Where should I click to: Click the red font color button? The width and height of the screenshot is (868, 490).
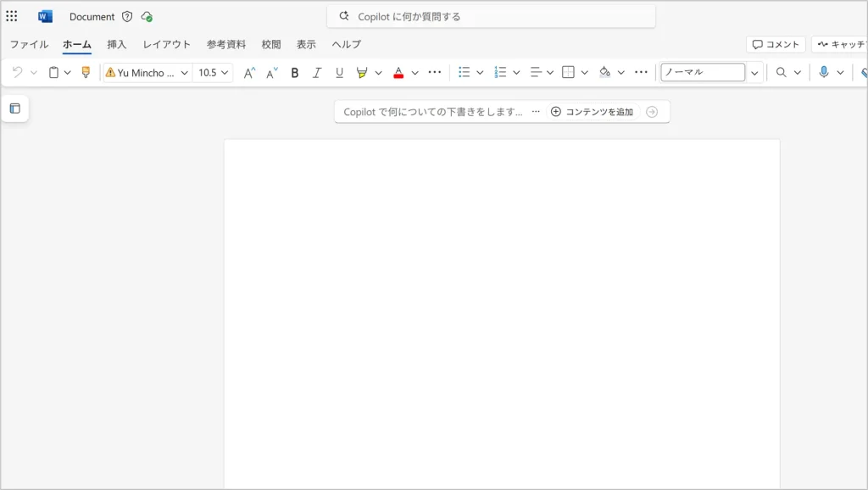[x=398, y=73]
